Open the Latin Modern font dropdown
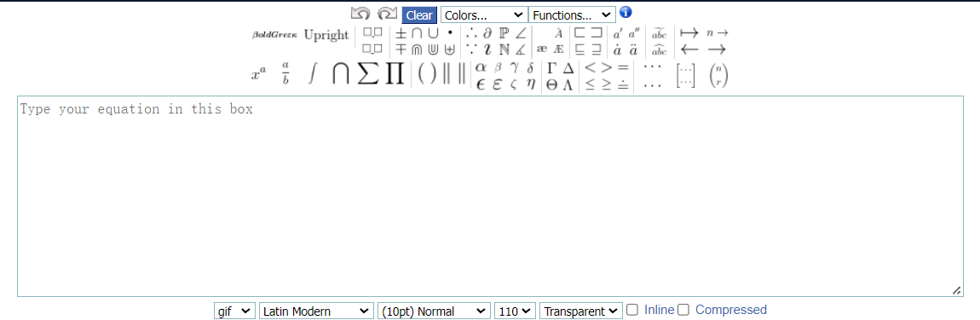 (x=315, y=311)
